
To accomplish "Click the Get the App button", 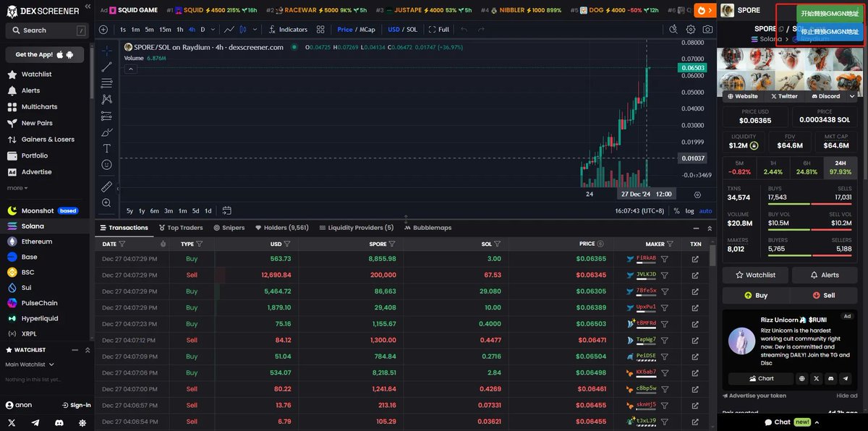I will tap(44, 55).
